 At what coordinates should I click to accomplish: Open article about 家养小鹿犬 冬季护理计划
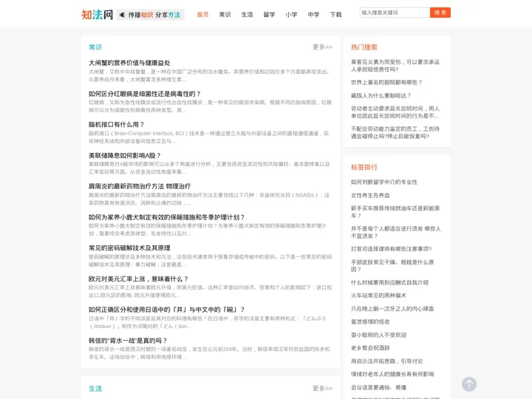click(x=166, y=217)
